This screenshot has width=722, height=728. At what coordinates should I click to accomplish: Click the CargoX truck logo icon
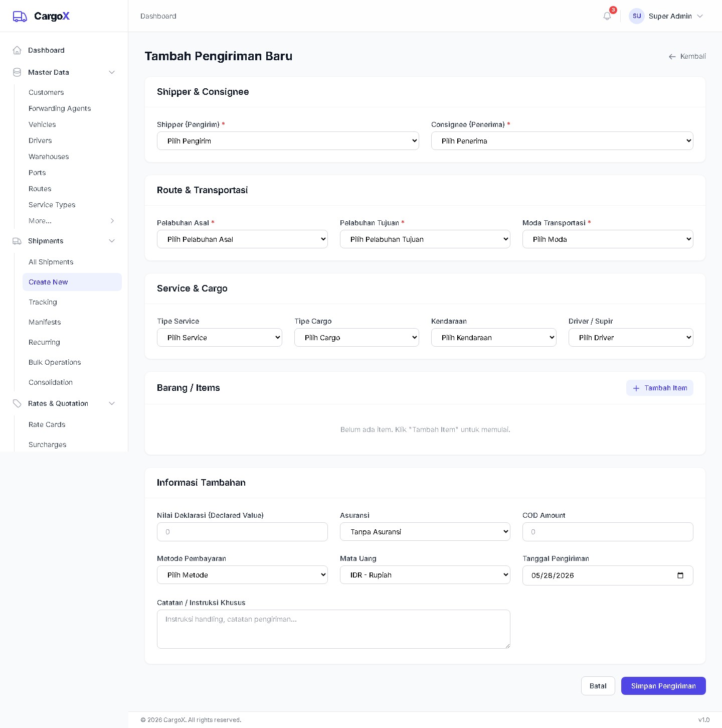(x=20, y=17)
